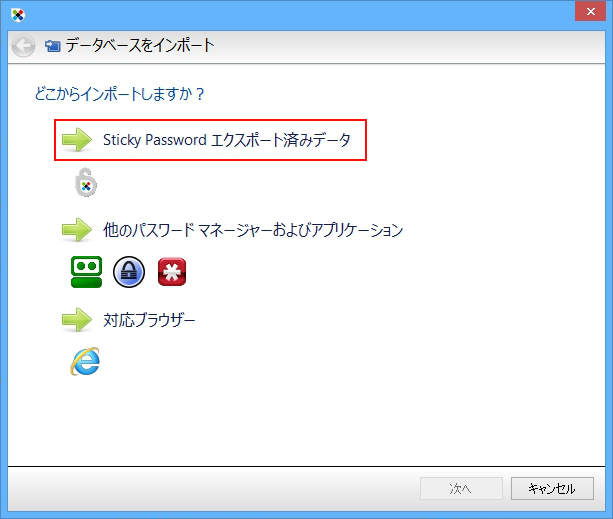
Task: Click the 次へ button
Action: [461, 489]
